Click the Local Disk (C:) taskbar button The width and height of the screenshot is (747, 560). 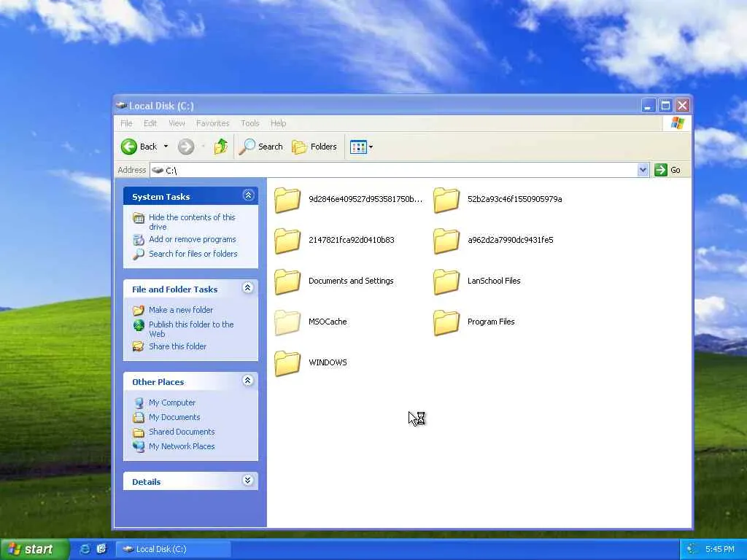pyautogui.click(x=174, y=549)
